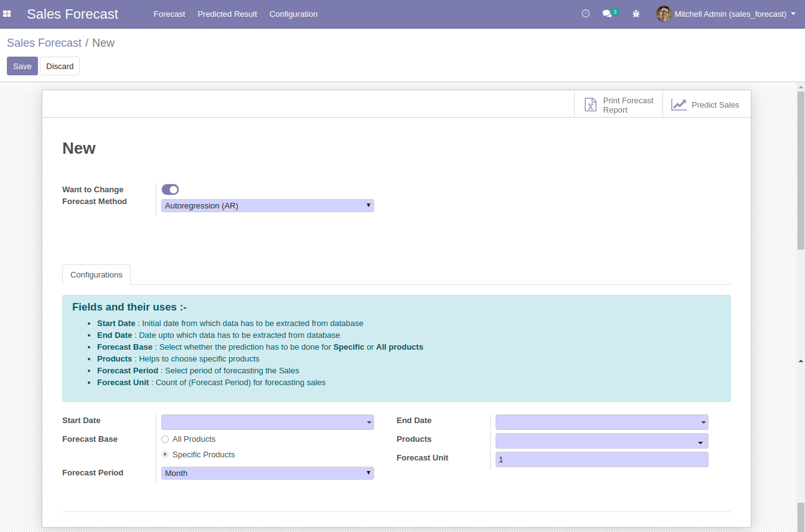Viewport: 805px width, 532px height.
Task: Click the Discard button
Action: tap(60, 67)
